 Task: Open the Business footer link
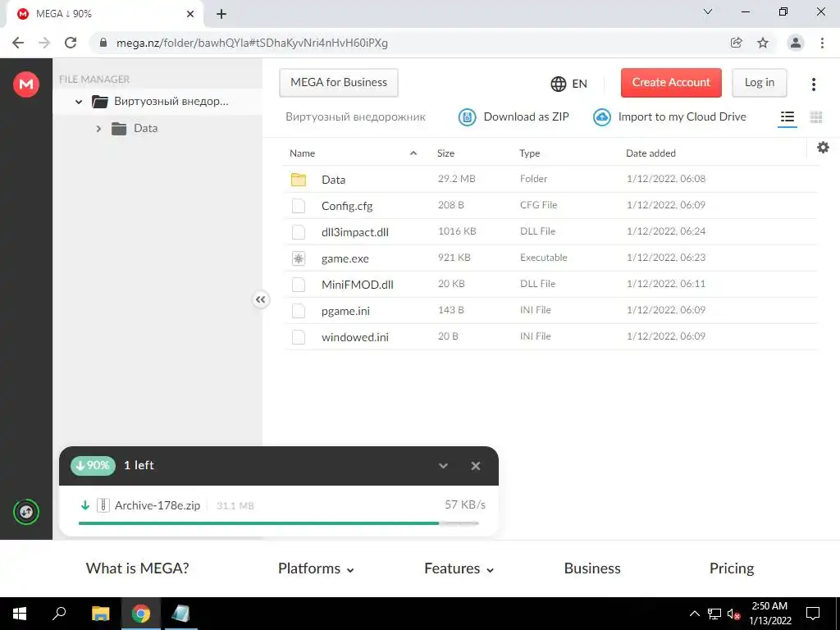[592, 568]
